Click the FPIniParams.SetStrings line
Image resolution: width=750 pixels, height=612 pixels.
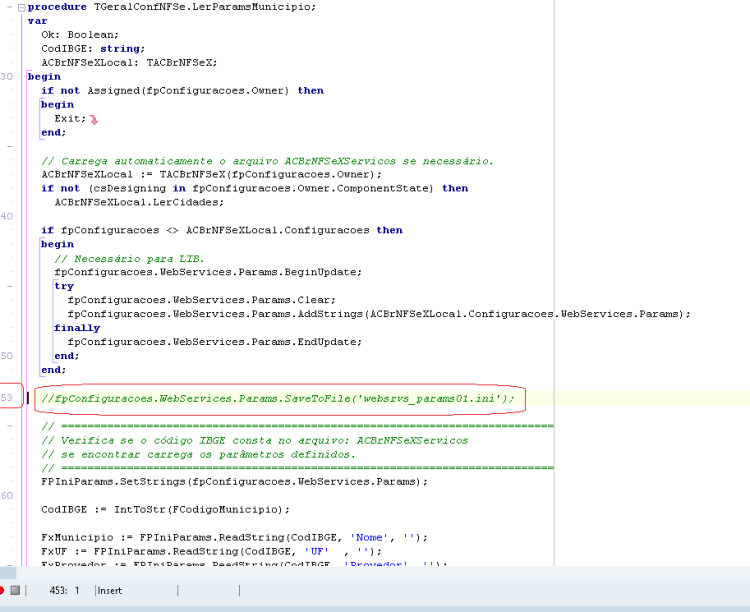coord(234,482)
